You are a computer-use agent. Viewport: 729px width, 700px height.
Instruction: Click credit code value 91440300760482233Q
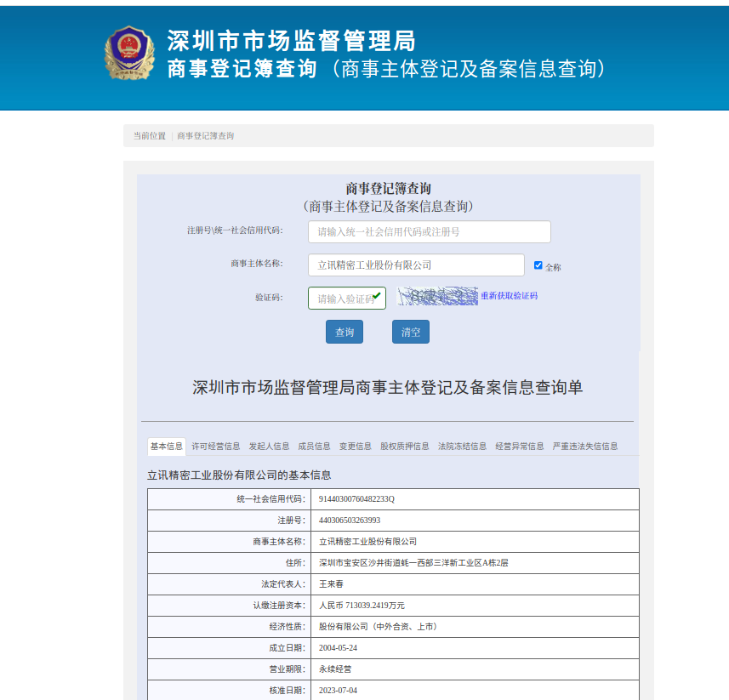(x=356, y=499)
